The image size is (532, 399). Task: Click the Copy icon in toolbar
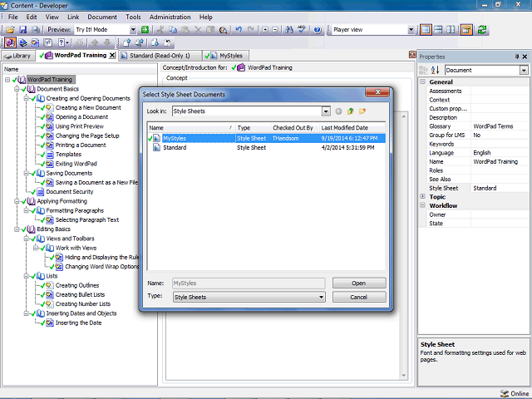(x=173, y=30)
